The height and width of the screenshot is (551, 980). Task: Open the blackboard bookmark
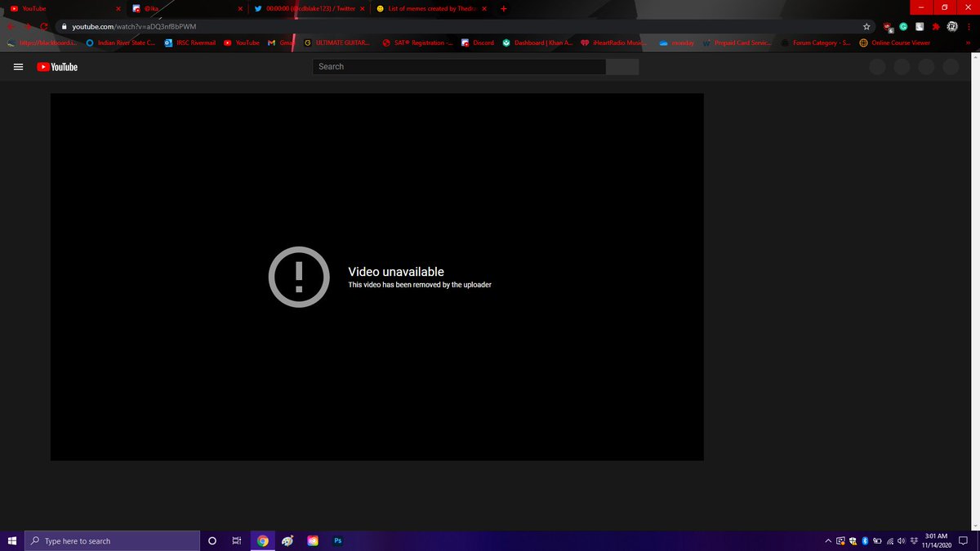pyautogui.click(x=42, y=42)
